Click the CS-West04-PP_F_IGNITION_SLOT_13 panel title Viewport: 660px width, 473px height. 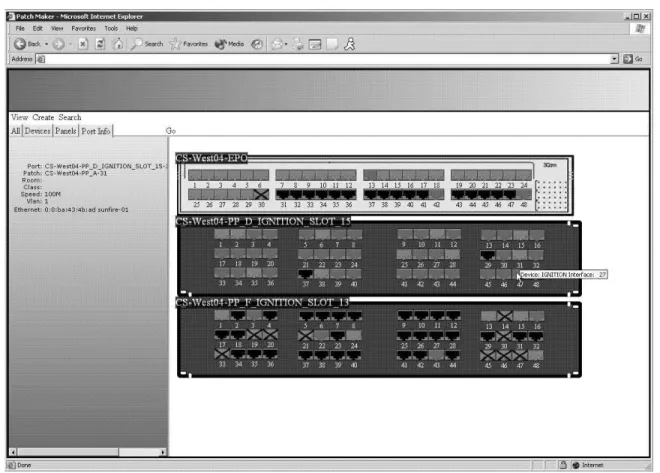pyautogui.click(x=262, y=303)
